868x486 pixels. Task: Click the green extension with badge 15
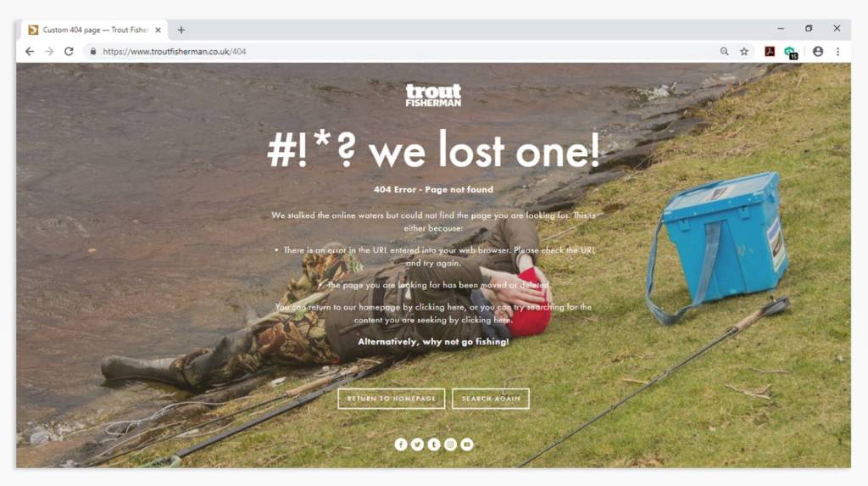coord(791,53)
